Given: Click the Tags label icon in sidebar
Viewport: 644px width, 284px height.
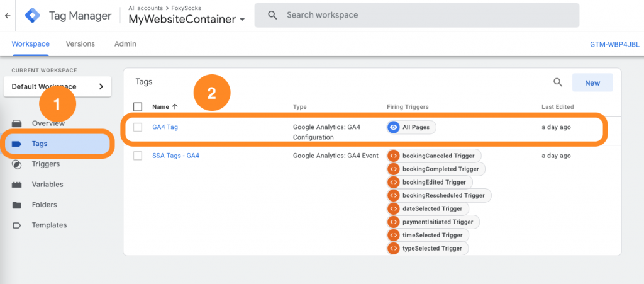Looking at the screenshot, I should click(17, 144).
